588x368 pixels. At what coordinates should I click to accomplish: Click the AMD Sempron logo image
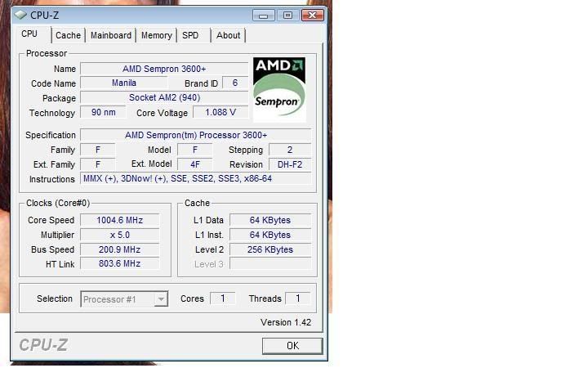click(279, 89)
